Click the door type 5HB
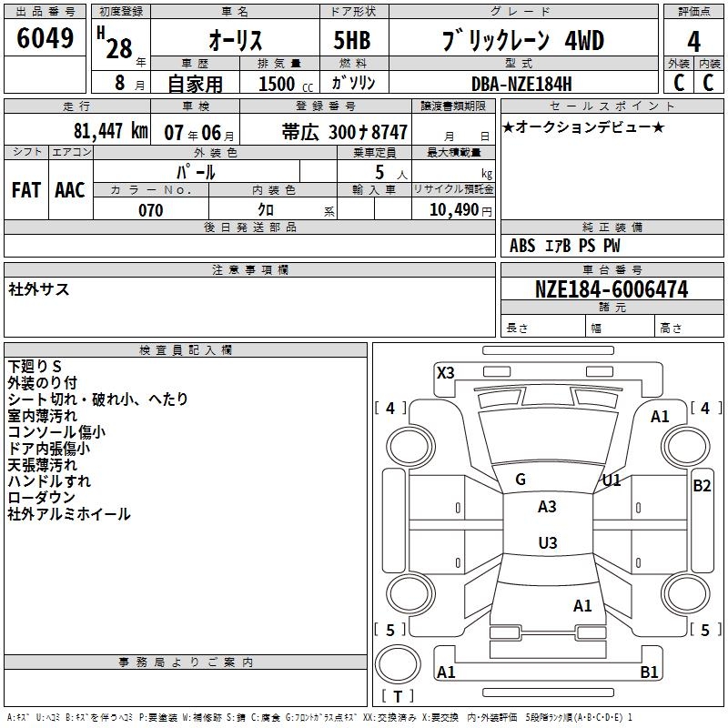The image size is (728, 728). point(352,40)
